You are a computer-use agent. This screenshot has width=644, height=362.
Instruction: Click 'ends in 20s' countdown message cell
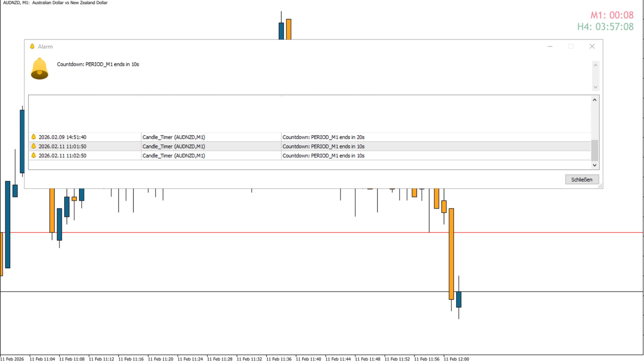point(323,137)
